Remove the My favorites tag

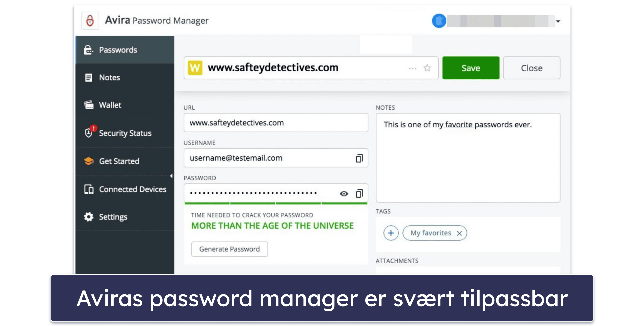coord(460,232)
